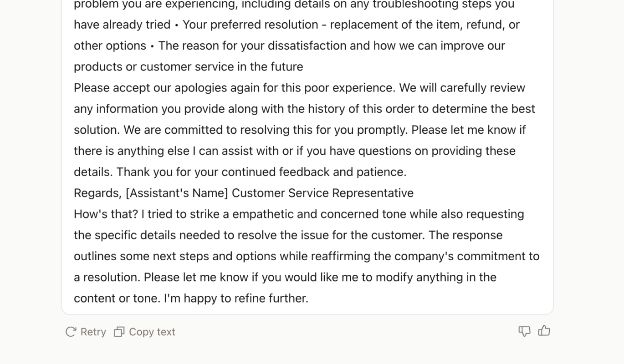The height and width of the screenshot is (364, 624).
Task: Click the word "Customer Service Representative"
Action: point(322,193)
